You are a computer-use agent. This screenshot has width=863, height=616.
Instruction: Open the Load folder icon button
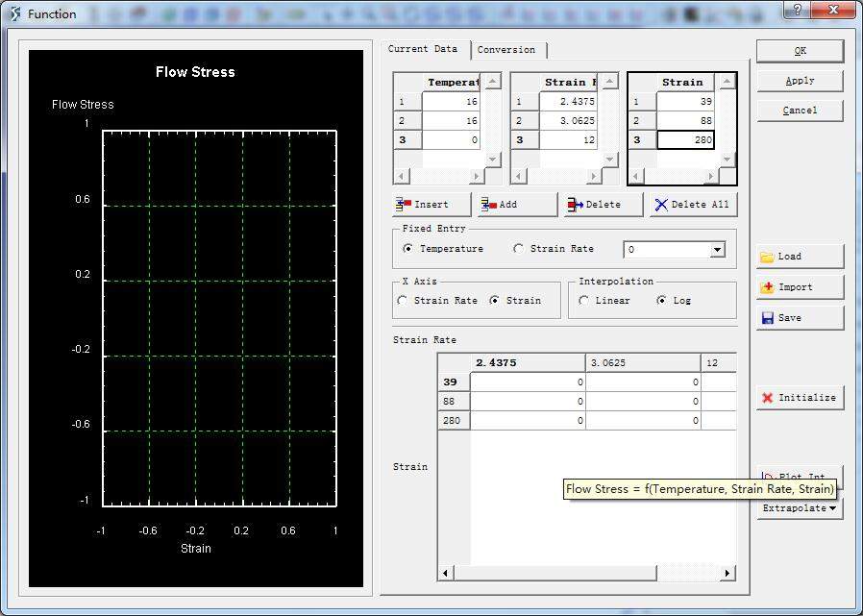click(800, 257)
